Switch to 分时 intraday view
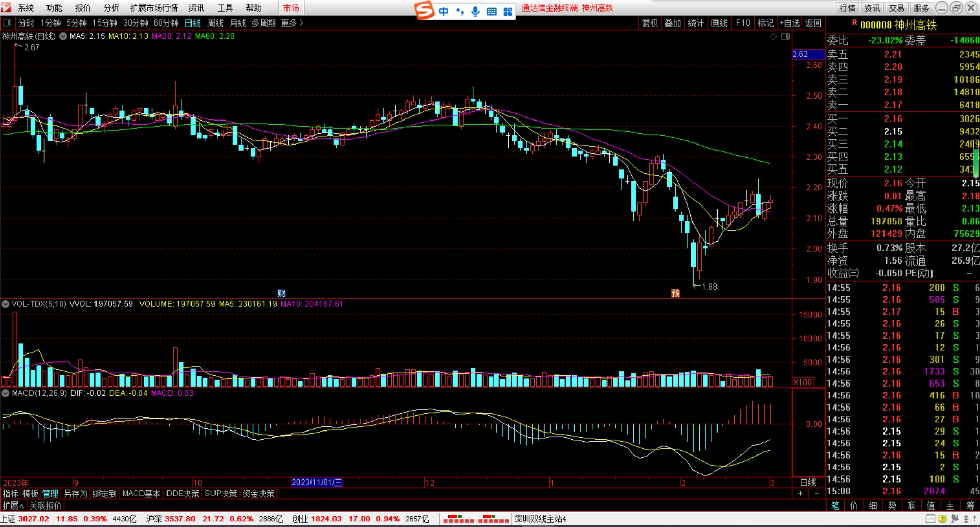 point(26,23)
